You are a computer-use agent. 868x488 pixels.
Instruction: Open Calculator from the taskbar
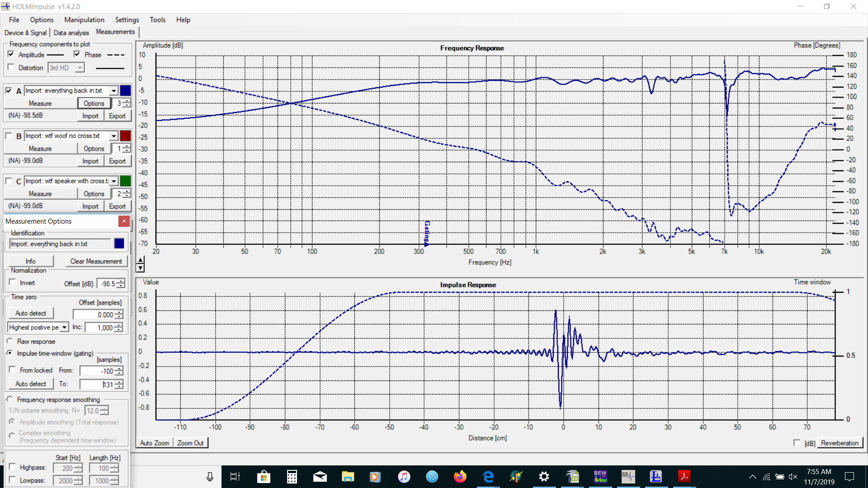pyautogui.click(x=292, y=476)
